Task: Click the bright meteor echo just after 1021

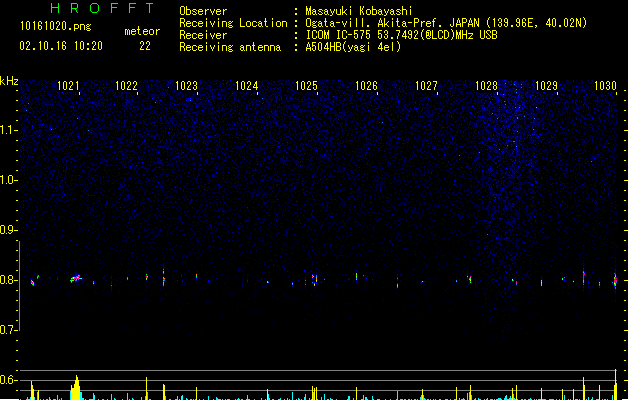Action: coord(76,278)
